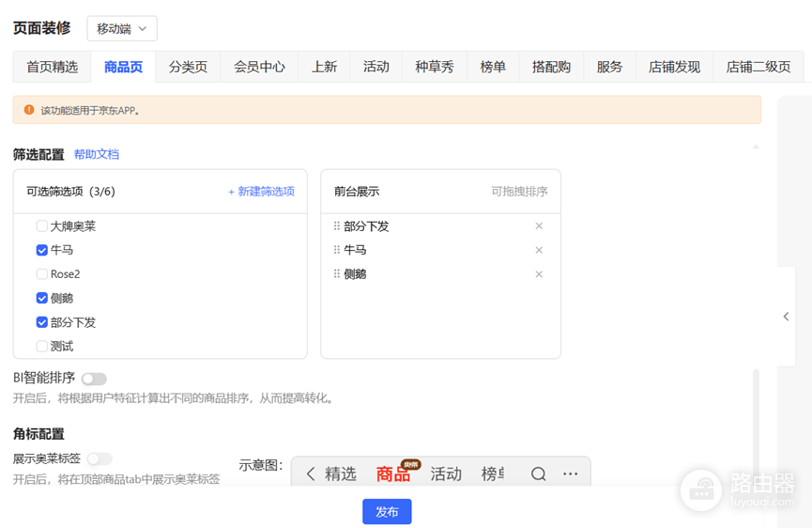This screenshot has height=528, width=812.
Task: Select the 种草秀 tab
Action: [x=435, y=67]
